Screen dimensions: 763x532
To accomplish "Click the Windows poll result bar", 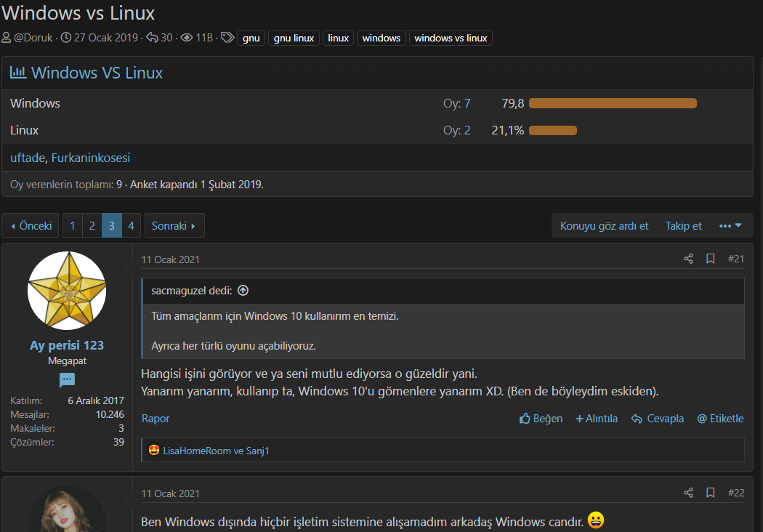I will coord(613,103).
